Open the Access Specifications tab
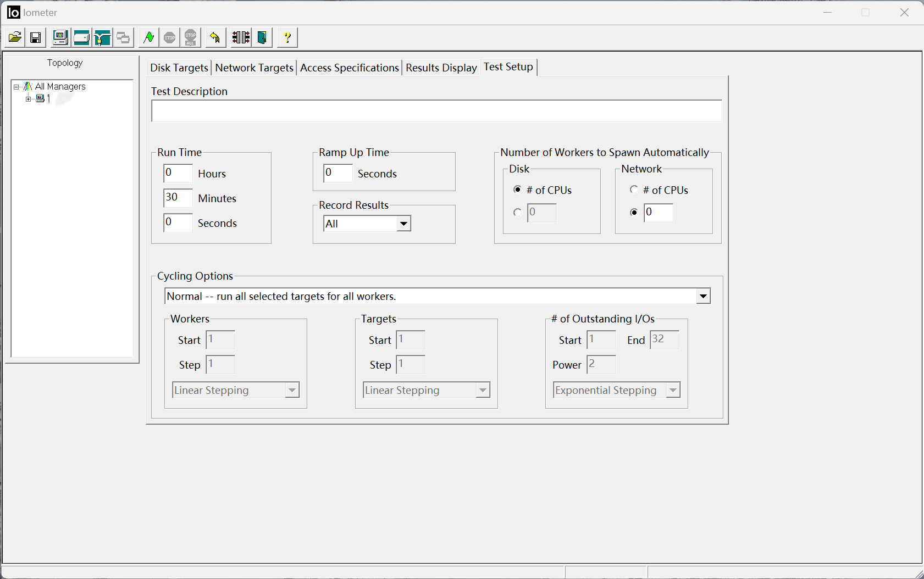924x579 pixels. (x=349, y=68)
